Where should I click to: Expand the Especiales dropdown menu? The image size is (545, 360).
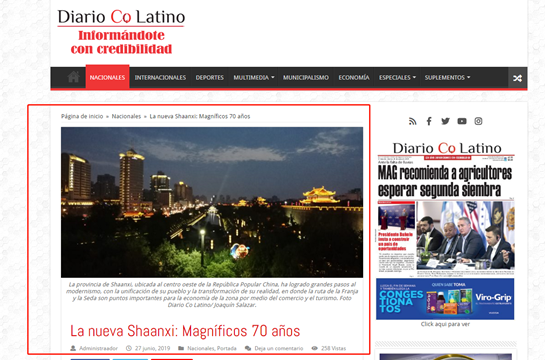tap(397, 77)
